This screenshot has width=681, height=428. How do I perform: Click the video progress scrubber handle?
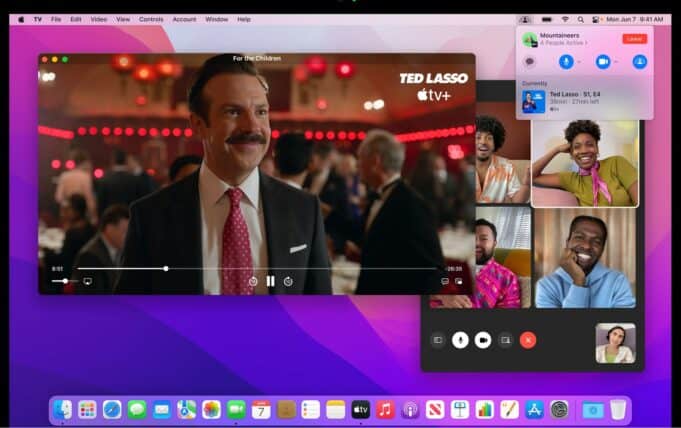(x=166, y=269)
